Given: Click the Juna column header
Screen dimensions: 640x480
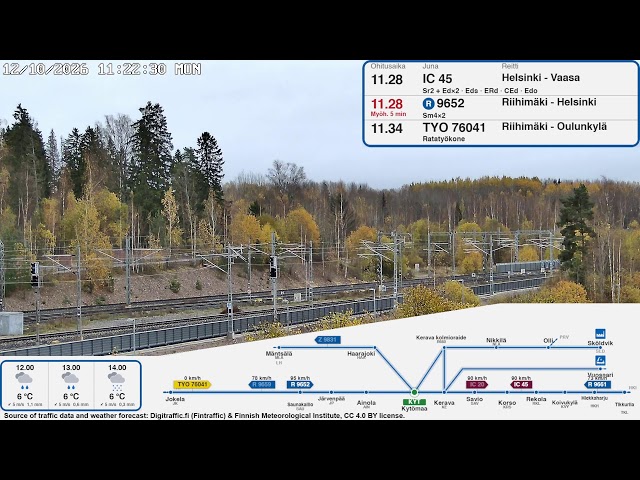Looking at the screenshot, I should 430,66.
